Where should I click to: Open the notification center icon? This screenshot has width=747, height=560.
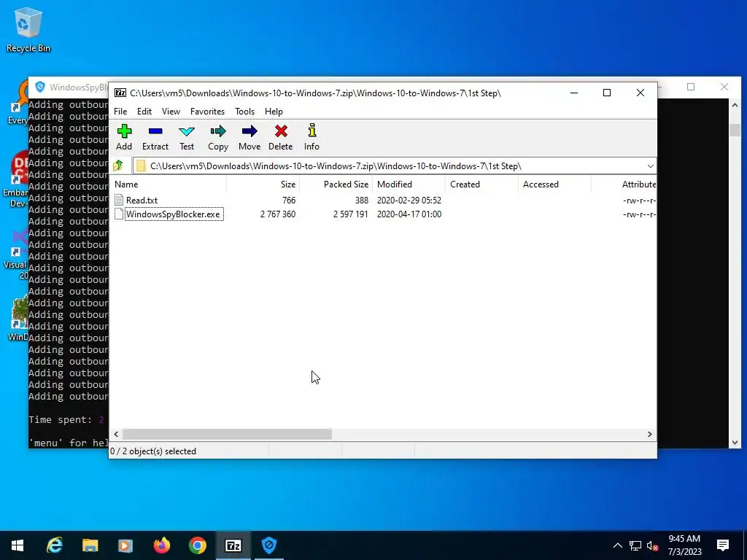[x=723, y=545]
